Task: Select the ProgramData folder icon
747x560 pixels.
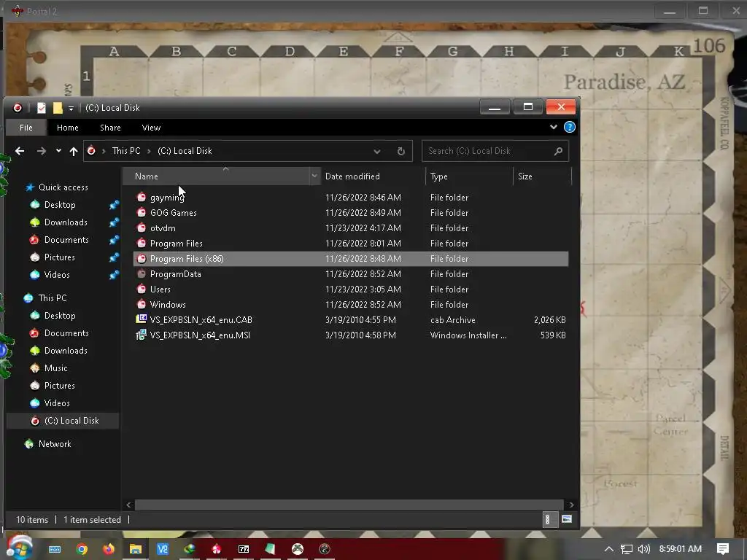Action: point(141,274)
